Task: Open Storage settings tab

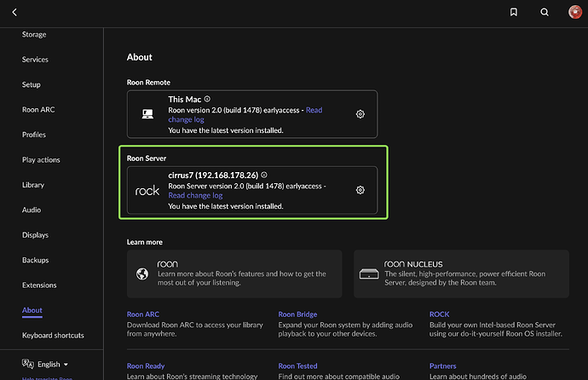Action: (34, 34)
